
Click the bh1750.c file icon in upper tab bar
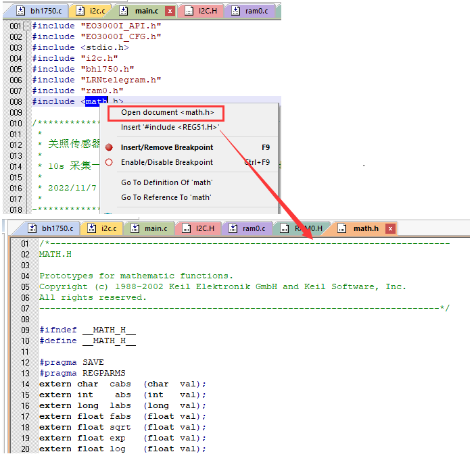(x=21, y=11)
